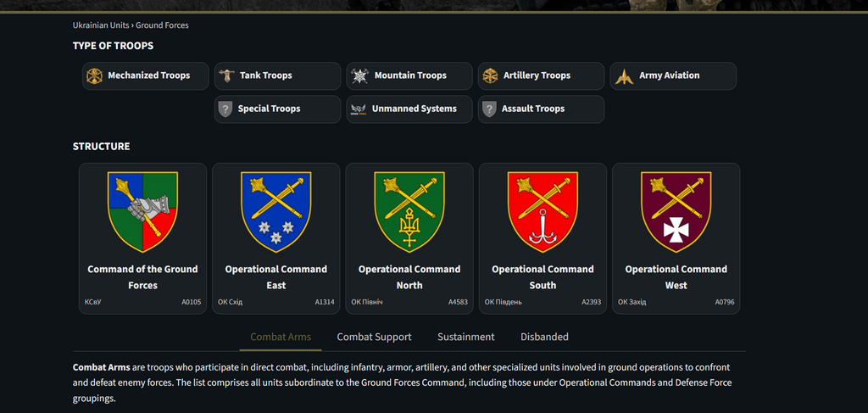Viewport: 868px width, 413px height.
Task: Click the Mechanized Troops emblem icon
Action: pos(95,75)
